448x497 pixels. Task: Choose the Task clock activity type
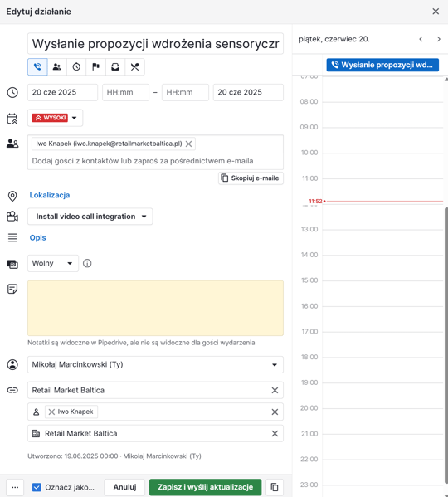(x=76, y=67)
